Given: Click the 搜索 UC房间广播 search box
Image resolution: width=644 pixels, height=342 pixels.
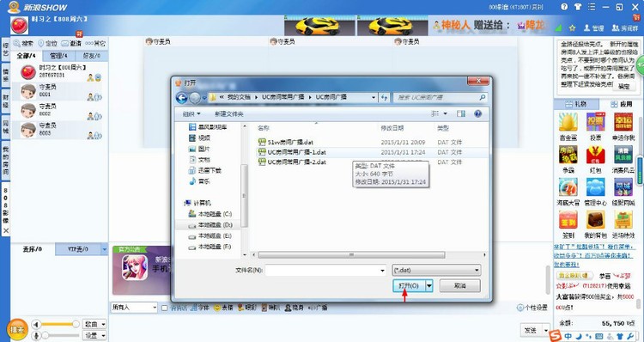Looking at the screenshot, I should tap(440, 97).
